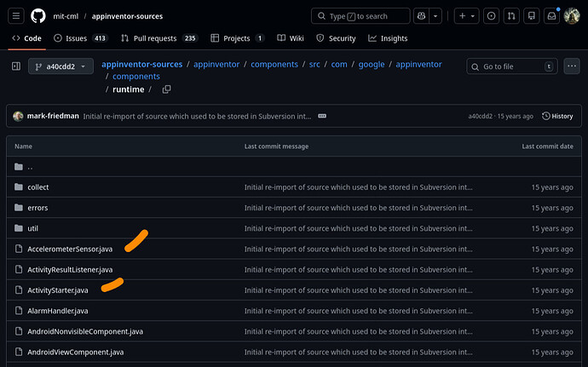Open the user profile avatar menu

[570, 16]
